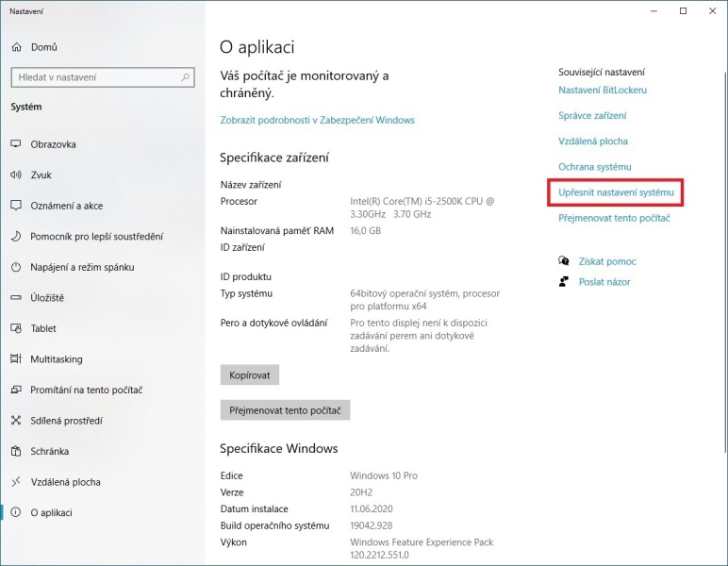Viewport: 728px width, 566px height.
Task: Click the vertical scrollbar on the right
Action: [725, 260]
